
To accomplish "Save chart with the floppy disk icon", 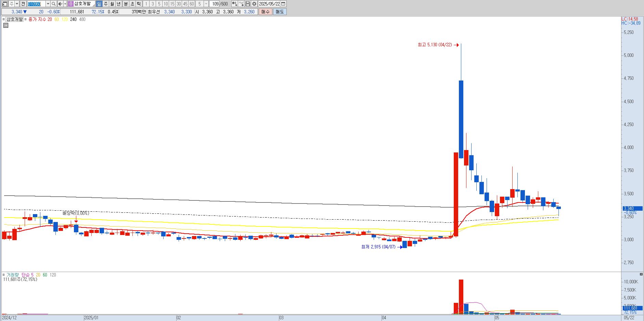I will click(248, 4).
